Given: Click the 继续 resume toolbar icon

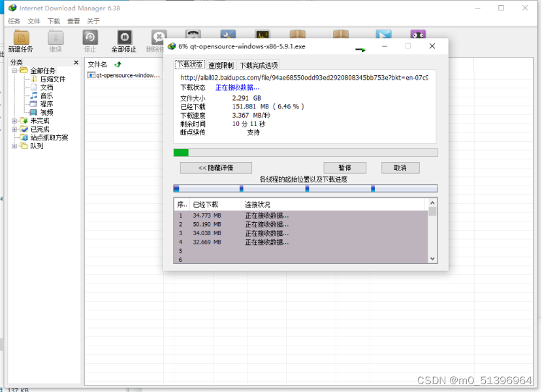Looking at the screenshot, I should click(56, 42).
